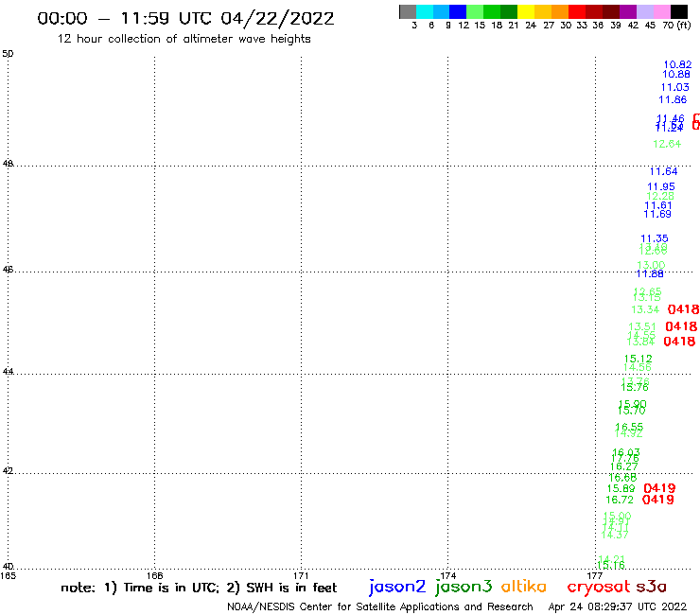The width and height of the screenshot is (700, 615).
Task: Click the jason3 satellite label
Action: coord(464,587)
